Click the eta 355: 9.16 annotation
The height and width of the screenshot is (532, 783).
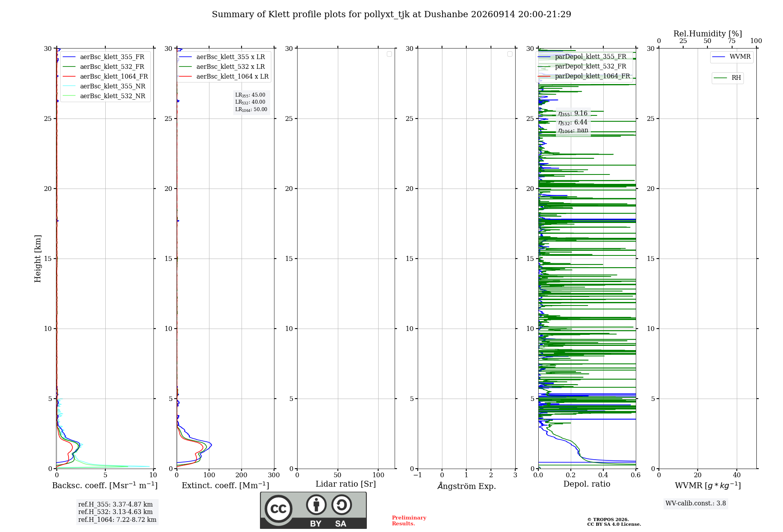[573, 113]
